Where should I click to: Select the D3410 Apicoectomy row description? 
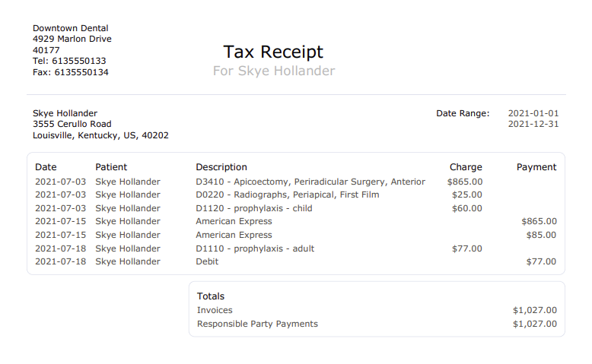pos(310,182)
